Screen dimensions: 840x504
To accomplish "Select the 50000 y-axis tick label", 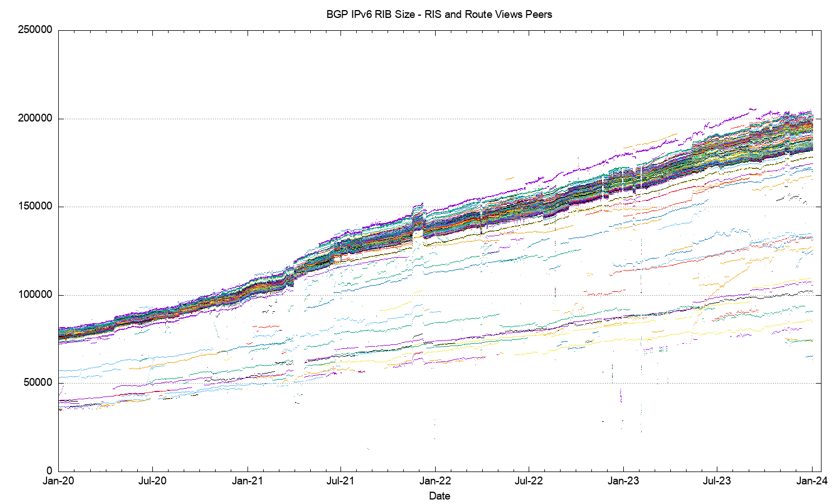I will 38,383.
